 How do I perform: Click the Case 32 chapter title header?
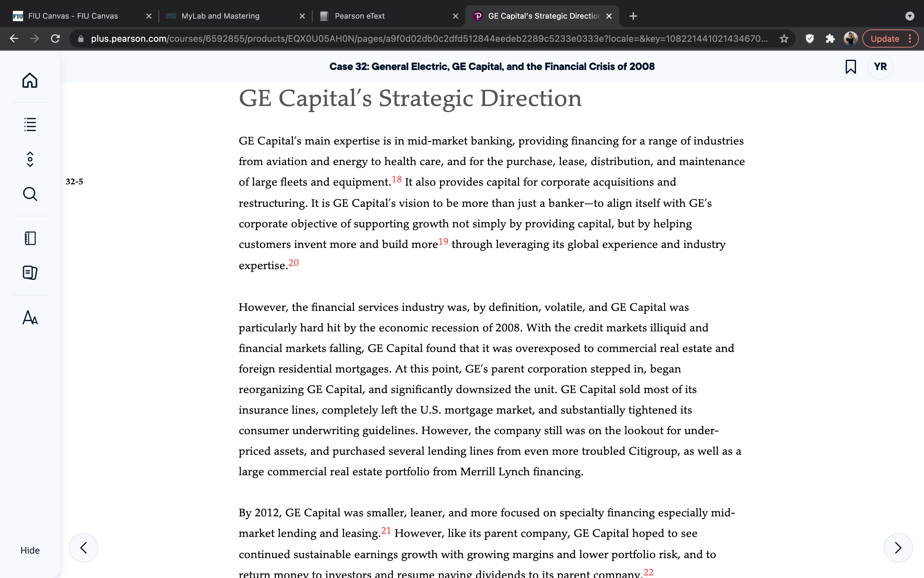click(492, 66)
